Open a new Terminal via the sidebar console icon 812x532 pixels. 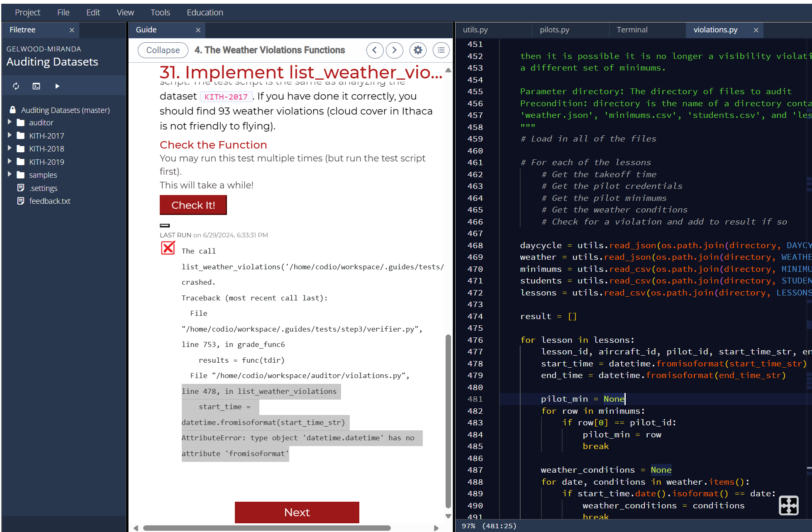pyautogui.click(x=36, y=86)
